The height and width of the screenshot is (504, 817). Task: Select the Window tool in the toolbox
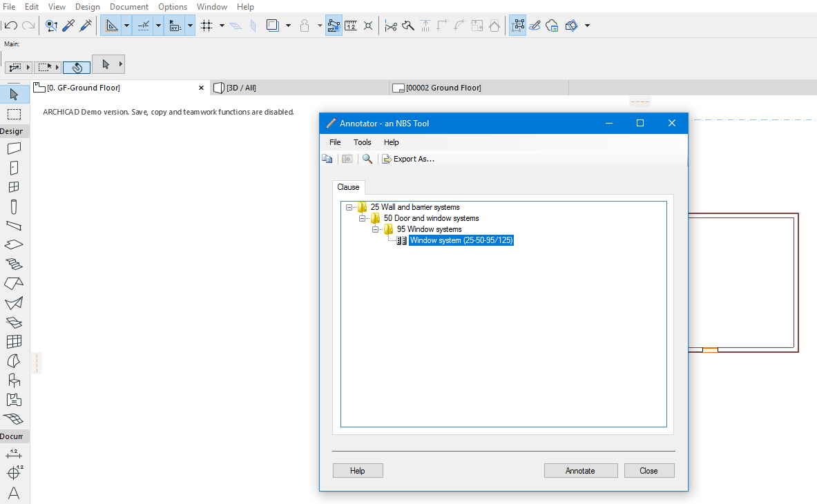(14, 187)
